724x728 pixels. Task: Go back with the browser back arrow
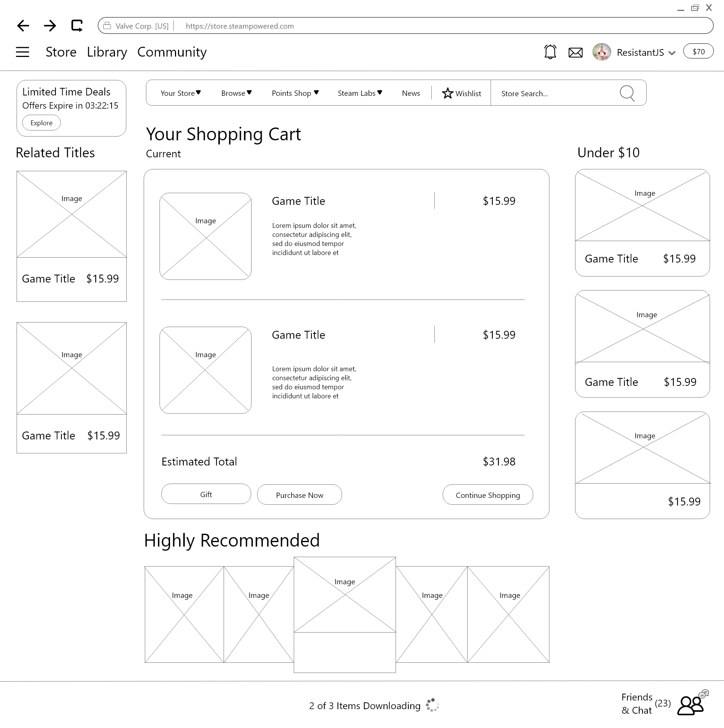pyautogui.click(x=23, y=26)
